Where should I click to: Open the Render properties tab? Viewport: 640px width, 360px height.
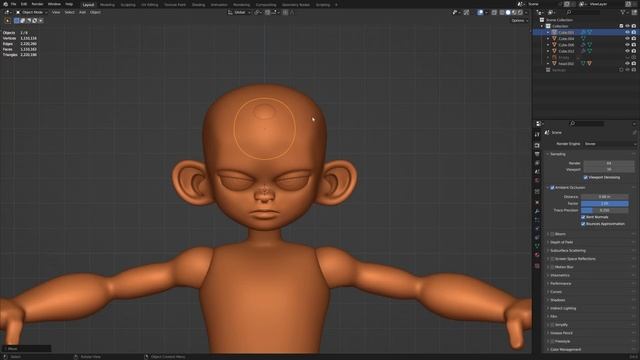click(537, 145)
